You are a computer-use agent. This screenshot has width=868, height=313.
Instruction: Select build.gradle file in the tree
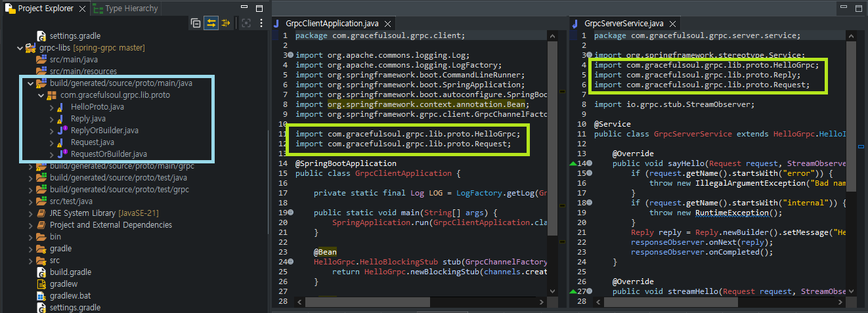point(71,272)
